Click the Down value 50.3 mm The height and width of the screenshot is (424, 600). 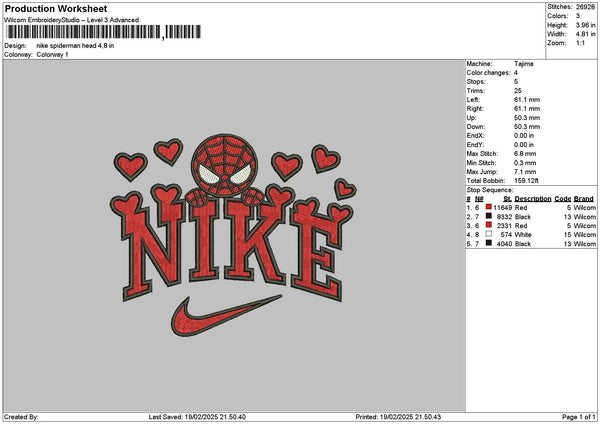pyautogui.click(x=527, y=127)
